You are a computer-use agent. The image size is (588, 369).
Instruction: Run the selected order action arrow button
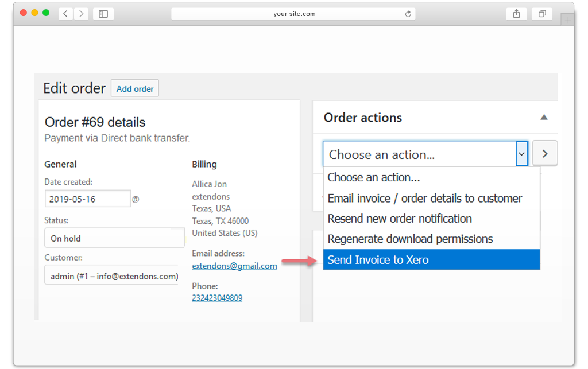pos(545,154)
